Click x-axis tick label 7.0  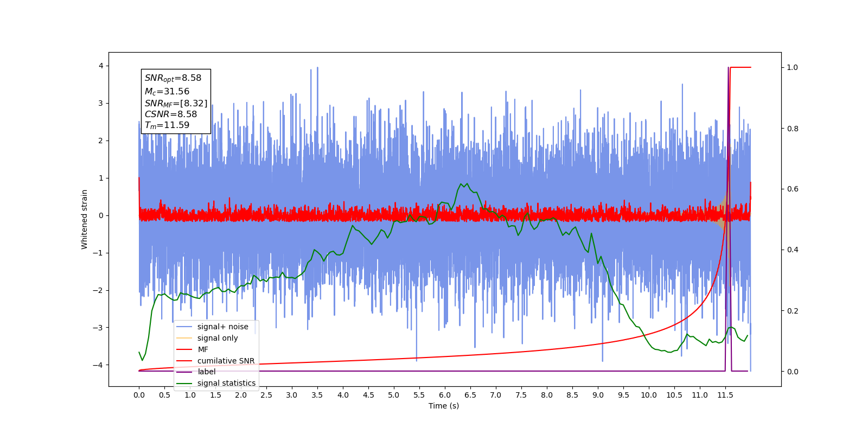pyautogui.click(x=496, y=395)
